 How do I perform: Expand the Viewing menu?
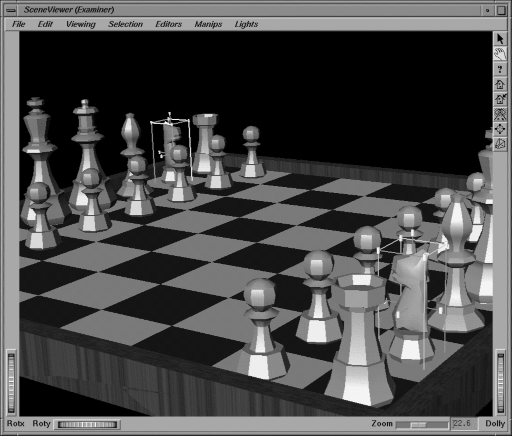[x=81, y=24]
